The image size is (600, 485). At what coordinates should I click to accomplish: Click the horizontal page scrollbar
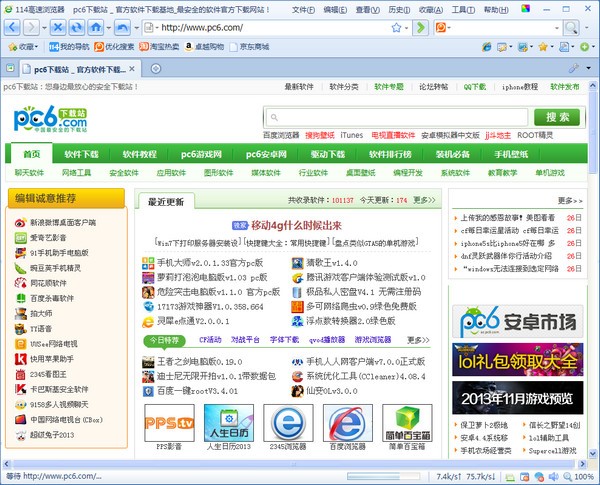294,464
